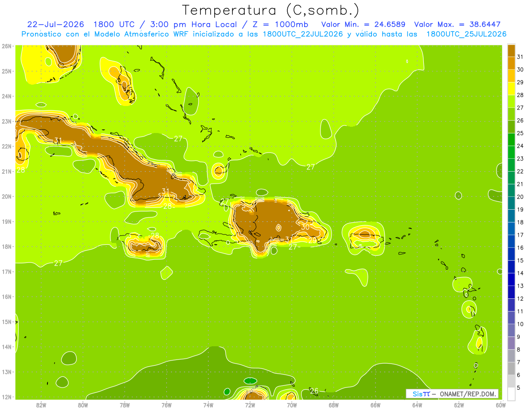Click the 14N latitude axis label
This screenshot has height=411, width=532.
[x=6, y=347]
